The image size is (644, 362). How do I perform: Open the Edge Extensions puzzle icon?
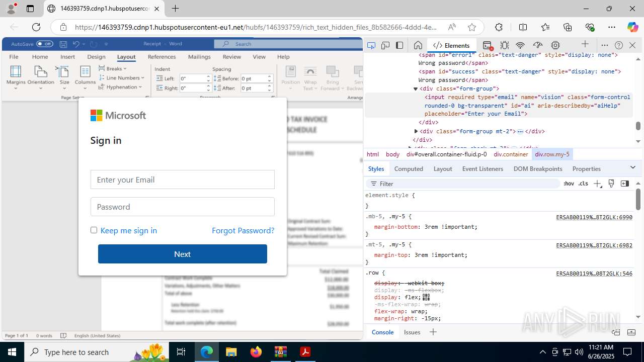[499, 27]
